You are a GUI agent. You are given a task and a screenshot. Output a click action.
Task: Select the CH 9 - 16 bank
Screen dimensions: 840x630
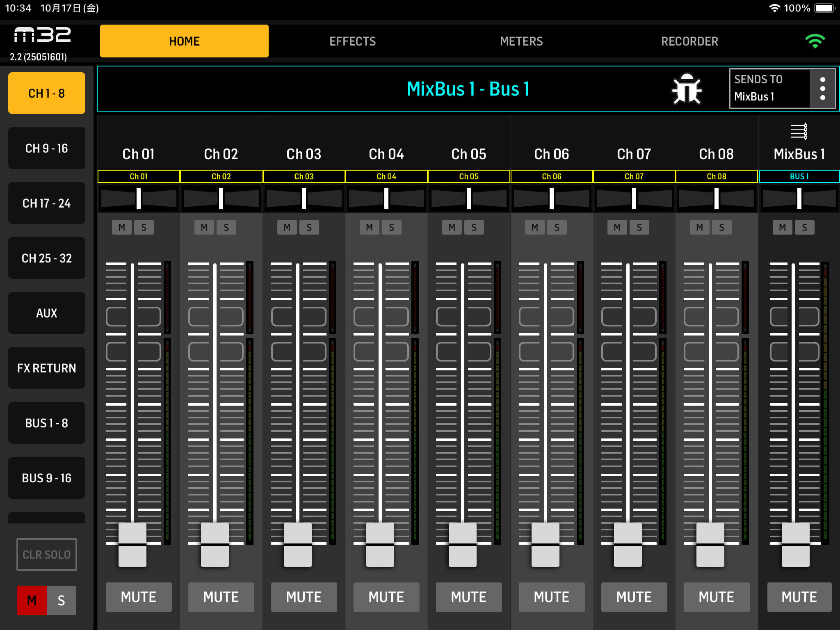tap(47, 148)
